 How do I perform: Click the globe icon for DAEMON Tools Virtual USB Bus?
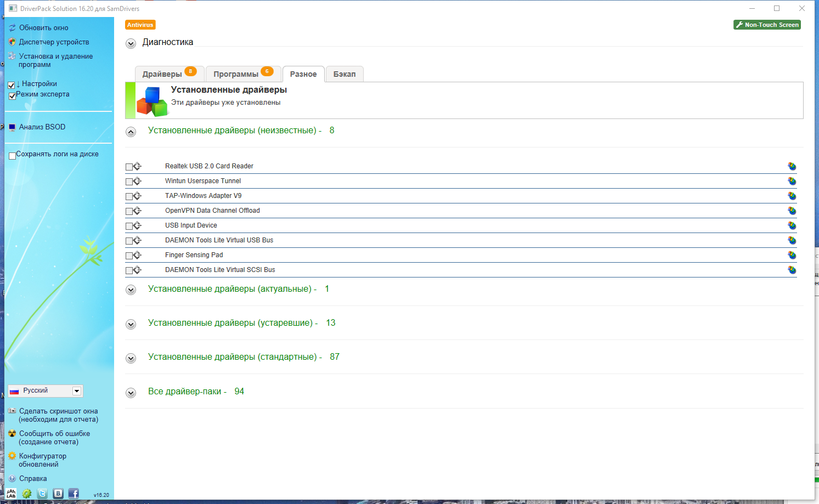click(792, 240)
